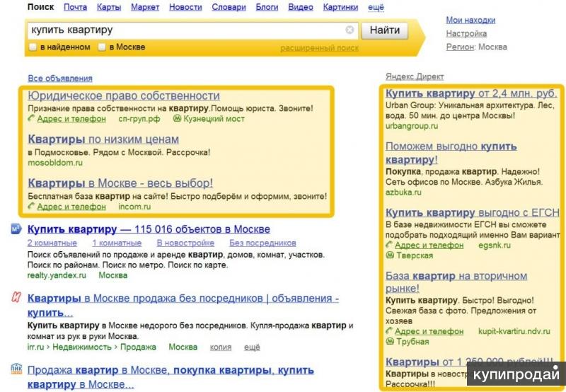566x392 pixels.
Task: Click the Кузнецкий мост metro station link
Action: point(214,119)
